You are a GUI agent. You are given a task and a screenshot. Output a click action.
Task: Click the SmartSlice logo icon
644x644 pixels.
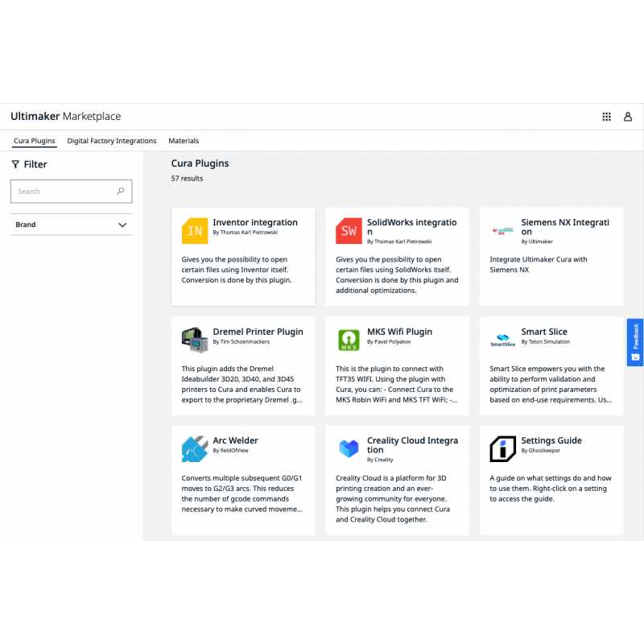pyautogui.click(x=503, y=341)
